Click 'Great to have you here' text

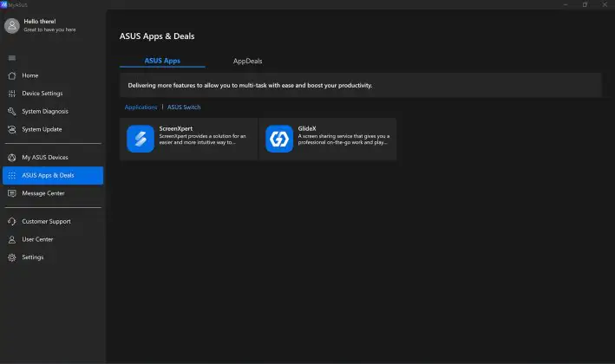[x=49, y=29]
